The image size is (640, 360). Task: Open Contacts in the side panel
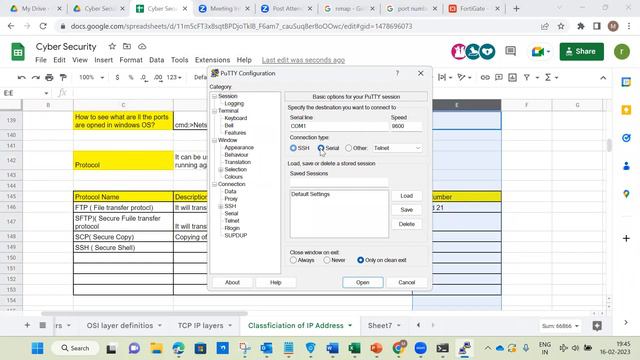[626, 166]
